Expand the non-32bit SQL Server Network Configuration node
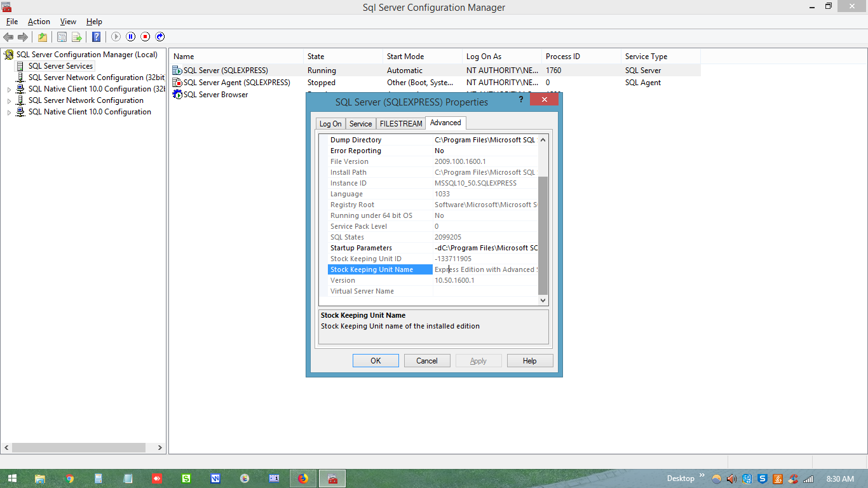Image resolution: width=868 pixels, height=488 pixels. click(9, 101)
